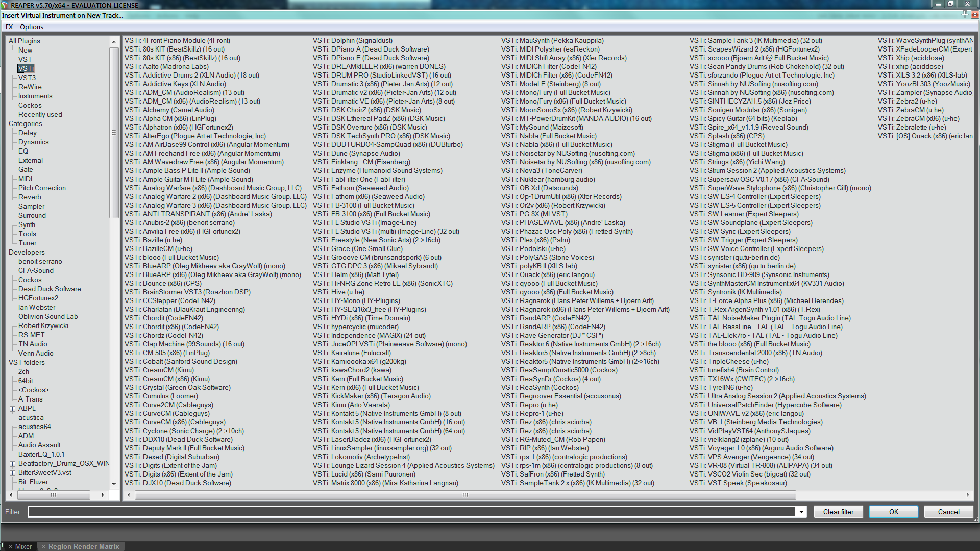Select VSTi: Zampler (Synapse Audio)
Viewport: 980px width, 551px height.
925,92
